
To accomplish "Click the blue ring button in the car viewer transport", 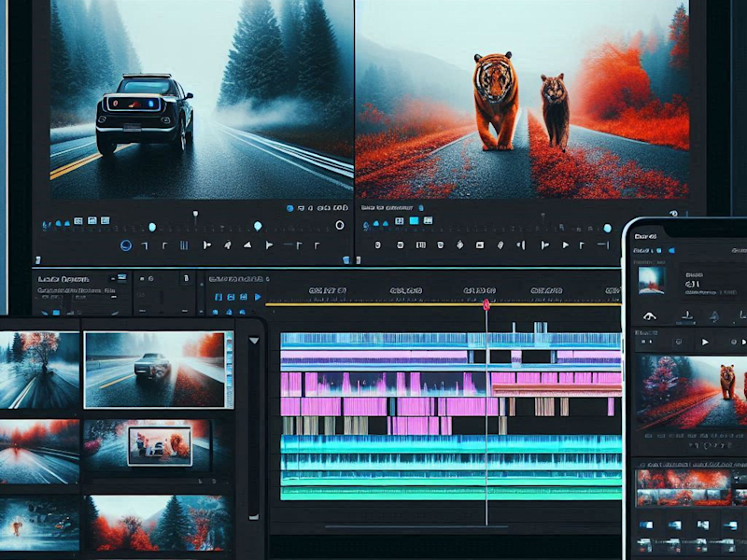I will pyautogui.click(x=126, y=245).
